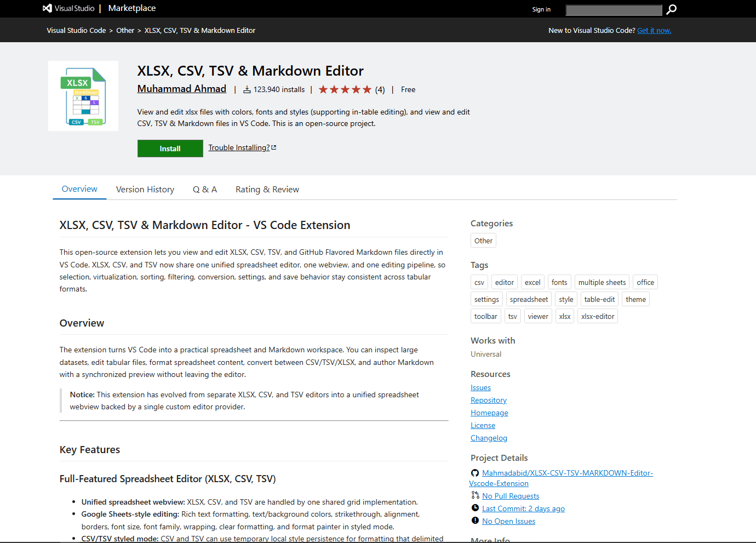Click Get it now link

[654, 31]
